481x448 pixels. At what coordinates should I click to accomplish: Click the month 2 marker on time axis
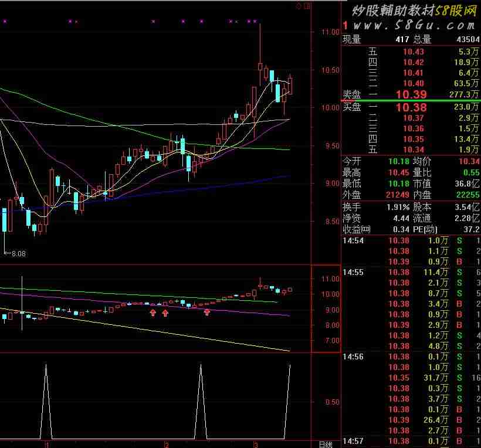click(x=167, y=444)
